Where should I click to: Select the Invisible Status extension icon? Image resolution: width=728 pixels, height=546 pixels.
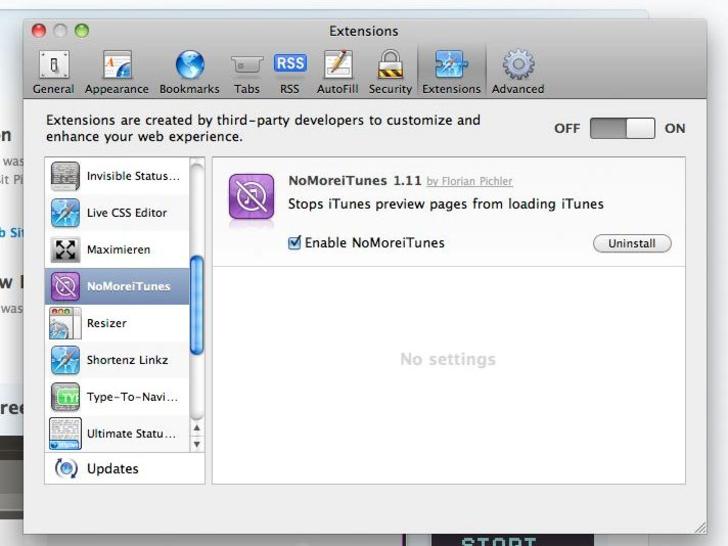pyautogui.click(x=65, y=176)
